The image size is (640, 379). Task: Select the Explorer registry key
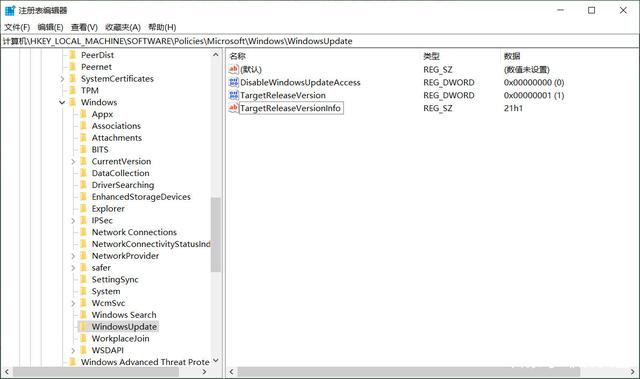(108, 208)
